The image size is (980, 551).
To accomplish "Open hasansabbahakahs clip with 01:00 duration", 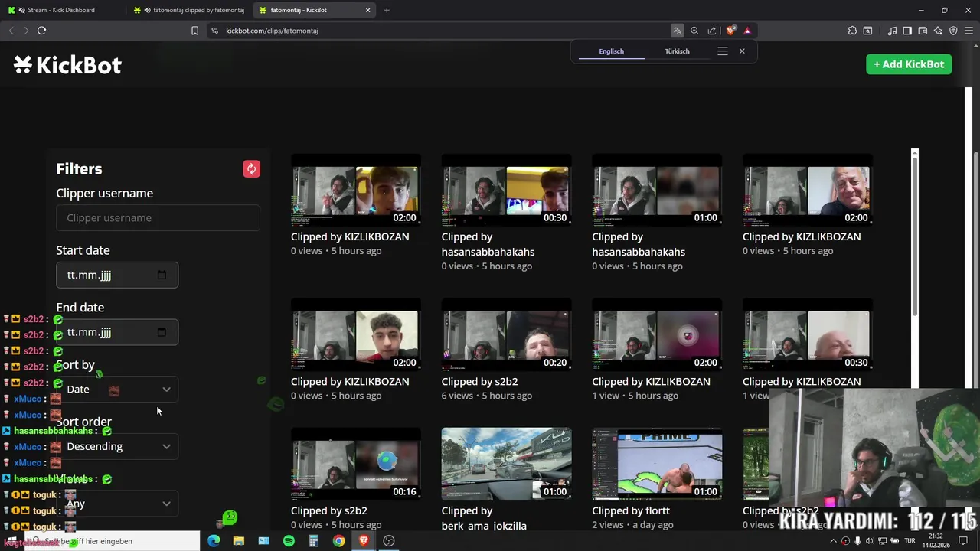I will pos(657,191).
